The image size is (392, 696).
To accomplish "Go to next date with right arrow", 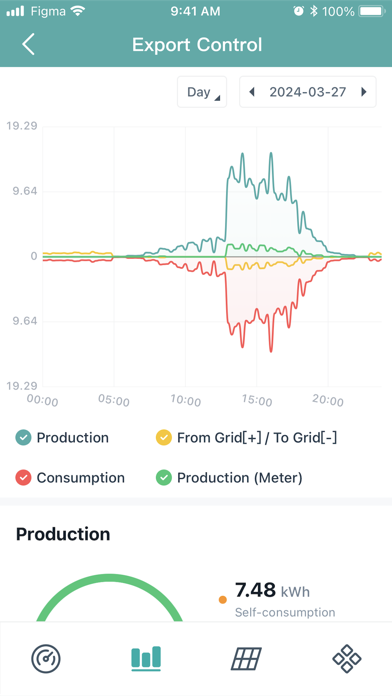I will 364,92.
